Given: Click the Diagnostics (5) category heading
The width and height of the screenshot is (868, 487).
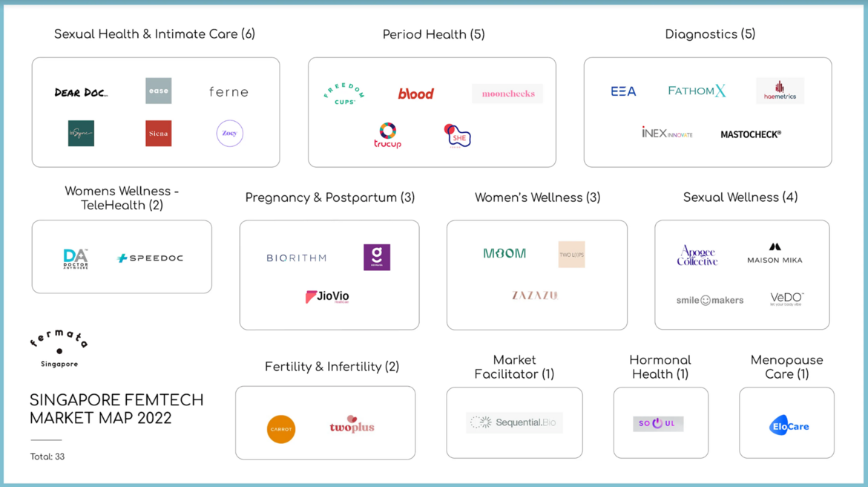Looking at the screenshot, I should point(710,34).
